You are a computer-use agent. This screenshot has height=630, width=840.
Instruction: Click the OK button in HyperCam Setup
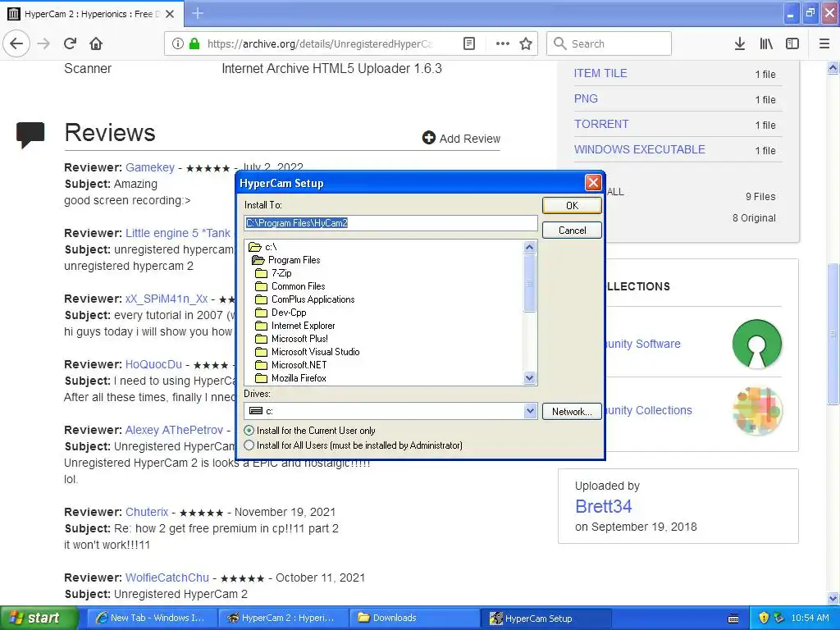(x=572, y=206)
